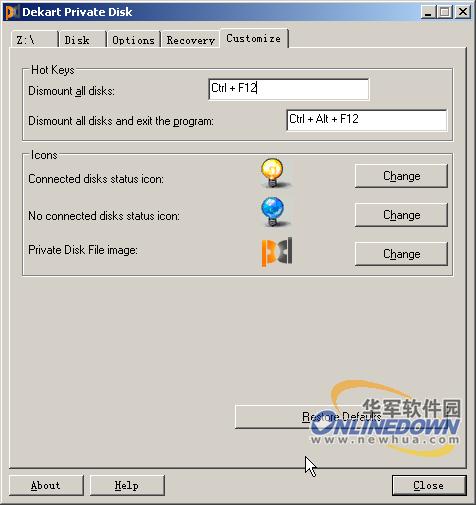
Task: Open Help from the bottom bar
Action: click(x=127, y=485)
